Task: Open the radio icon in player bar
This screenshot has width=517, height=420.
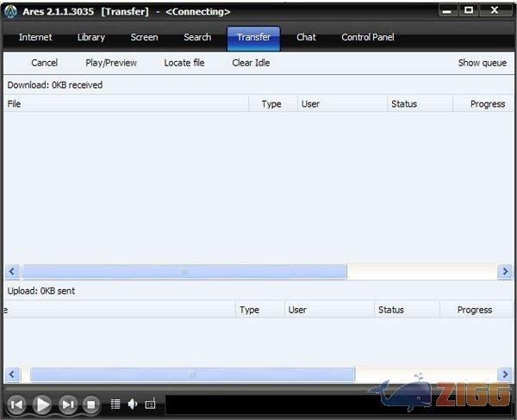Action: pyautogui.click(x=150, y=405)
